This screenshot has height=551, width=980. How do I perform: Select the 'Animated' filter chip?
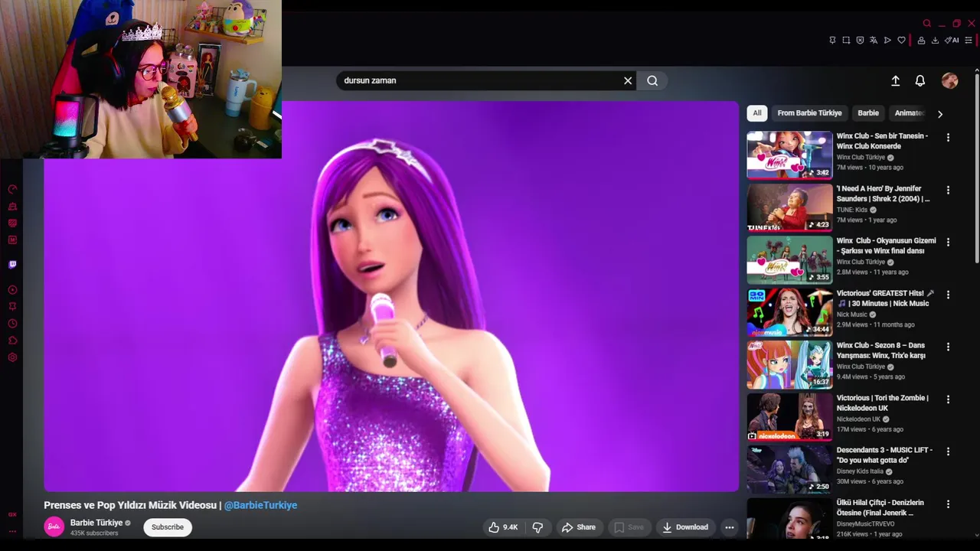click(909, 113)
